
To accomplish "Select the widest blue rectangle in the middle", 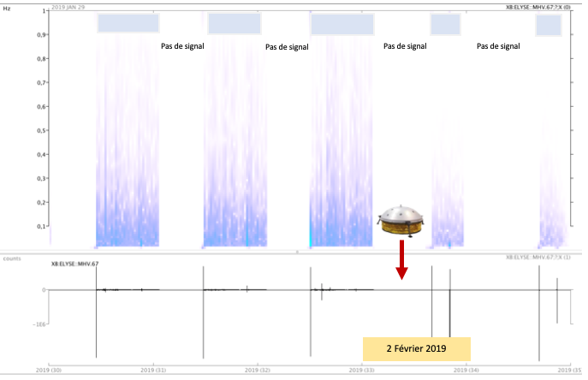I will click(342, 24).
